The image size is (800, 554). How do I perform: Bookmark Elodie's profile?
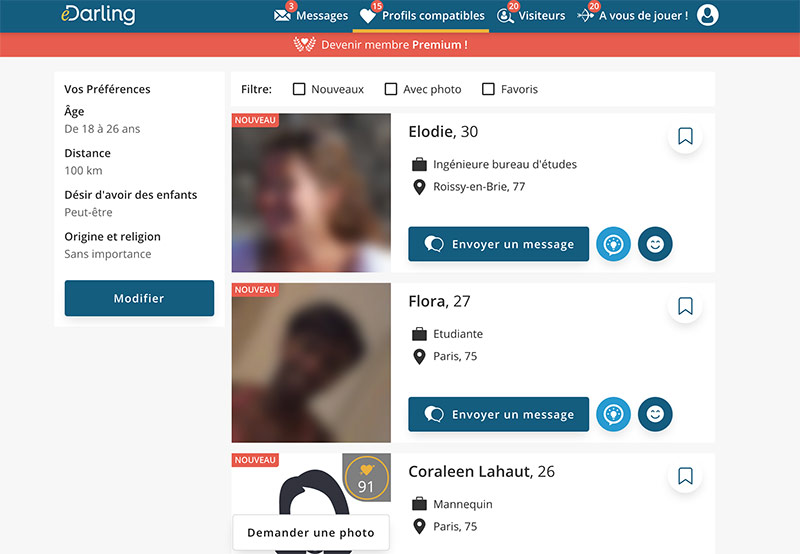point(685,136)
